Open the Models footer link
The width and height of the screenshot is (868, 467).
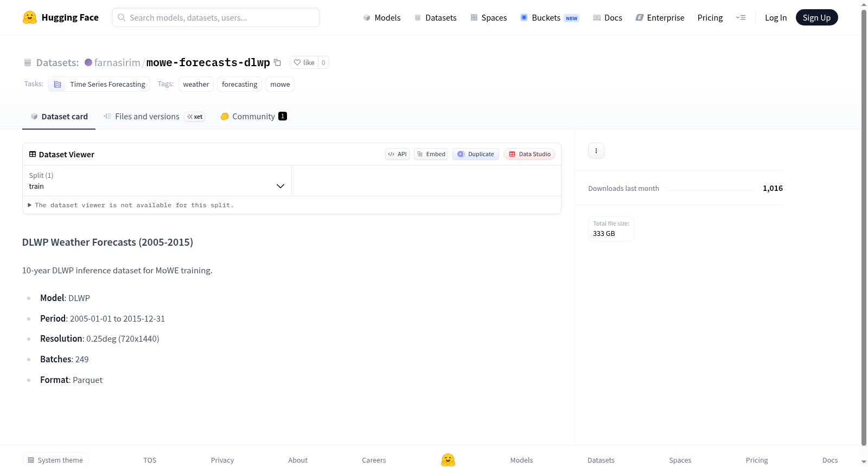(521, 460)
